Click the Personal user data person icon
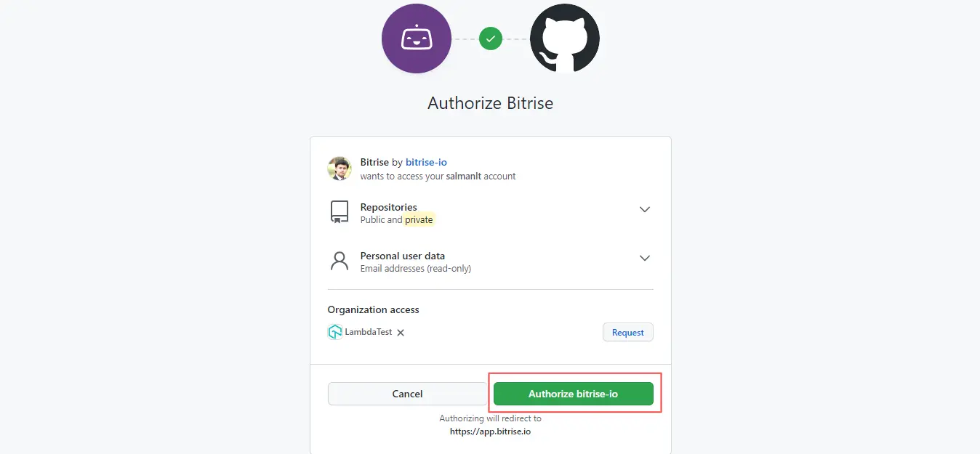The image size is (980, 454). pos(340,262)
